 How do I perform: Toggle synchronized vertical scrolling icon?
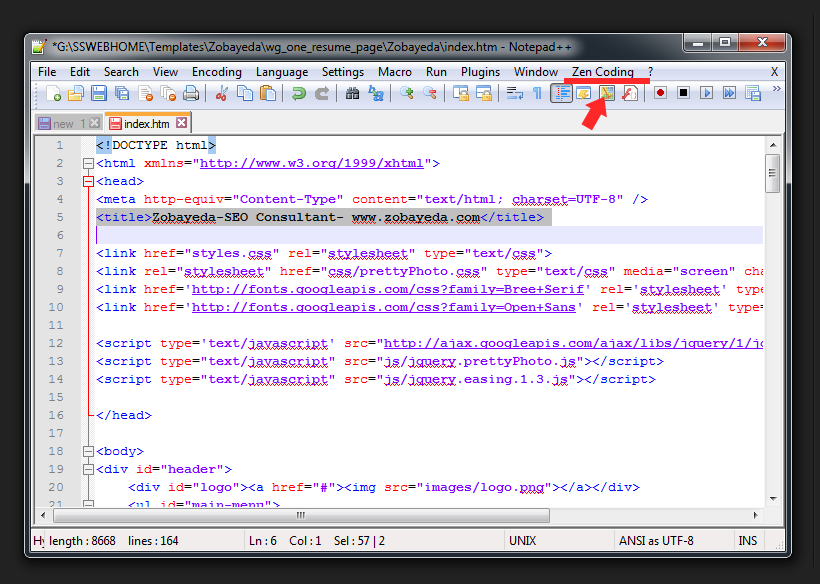click(x=460, y=94)
